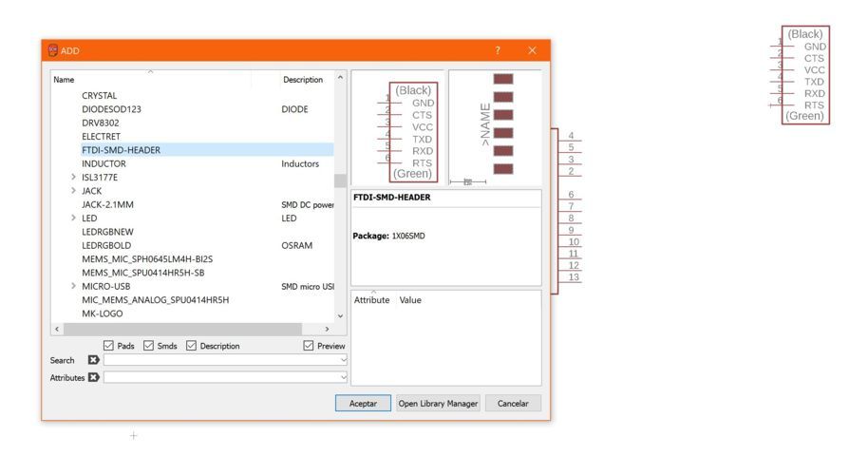The height and width of the screenshot is (456, 868).
Task: Click the EAGLE app icon in ADD title bar
Action: [x=52, y=50]
